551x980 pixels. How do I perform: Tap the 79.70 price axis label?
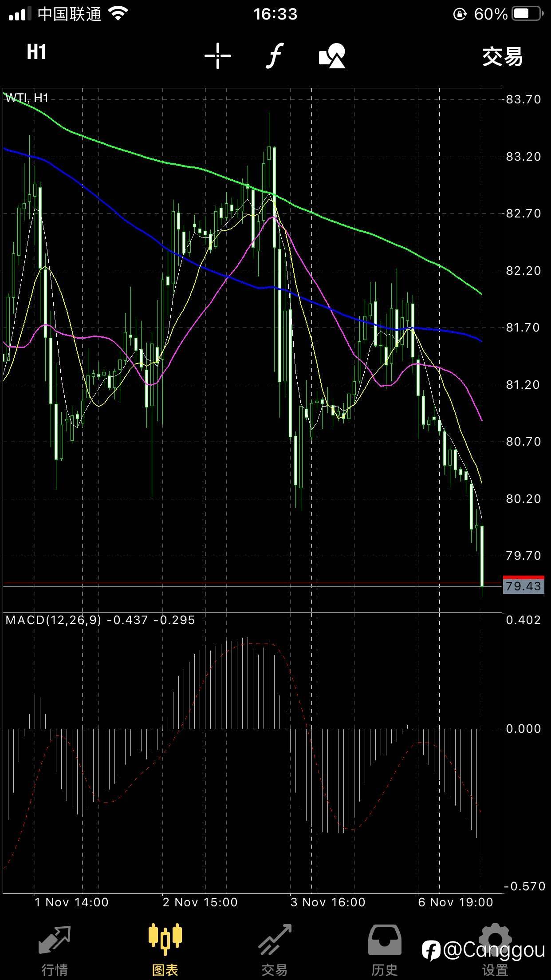pyautogui.click(x=523, y=556)
